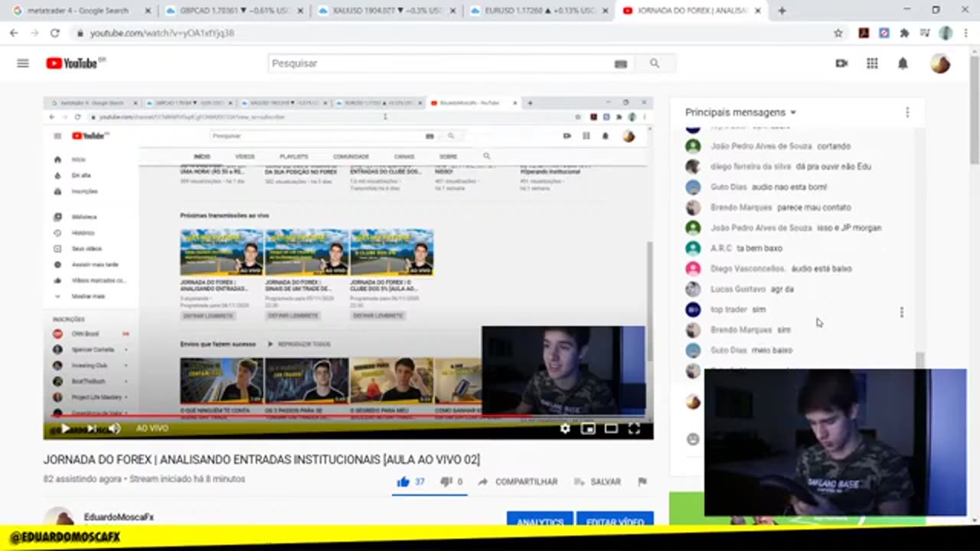The width and height of the screenshot is (980, 551).
Task: Like the video with 37 likes
Action: (410, 481)
